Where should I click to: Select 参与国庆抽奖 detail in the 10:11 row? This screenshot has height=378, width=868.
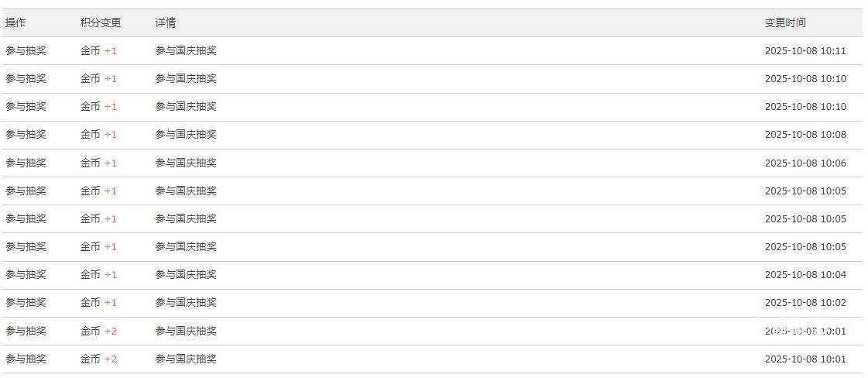point(186,51)
